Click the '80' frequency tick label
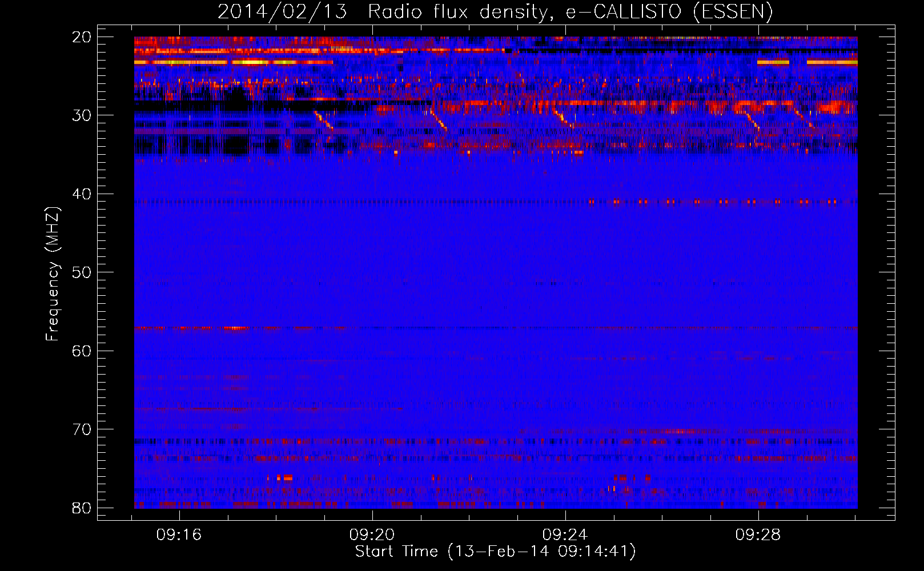Image resolution: width=924 pixels, height=571 pixels. [82, 508]
